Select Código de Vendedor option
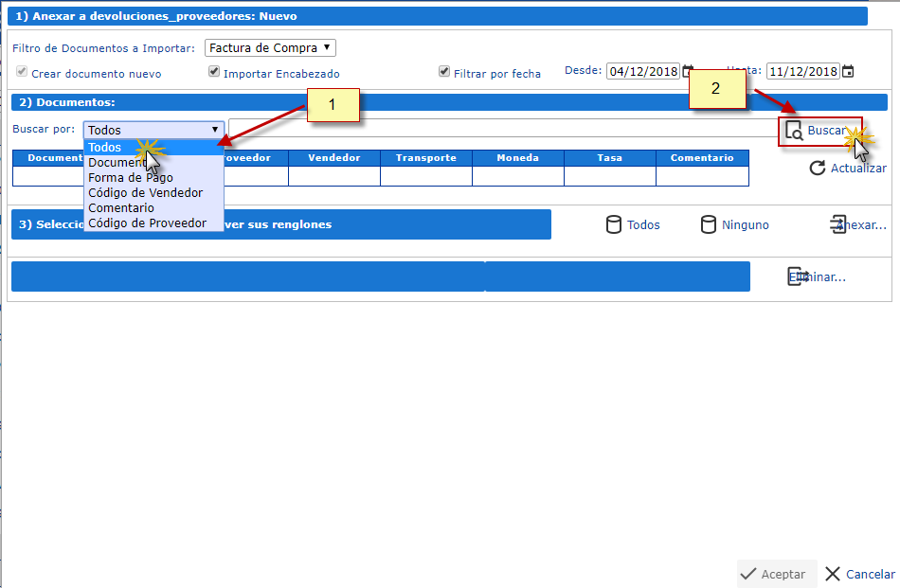 pyautogui.click(x=153, y=193)
